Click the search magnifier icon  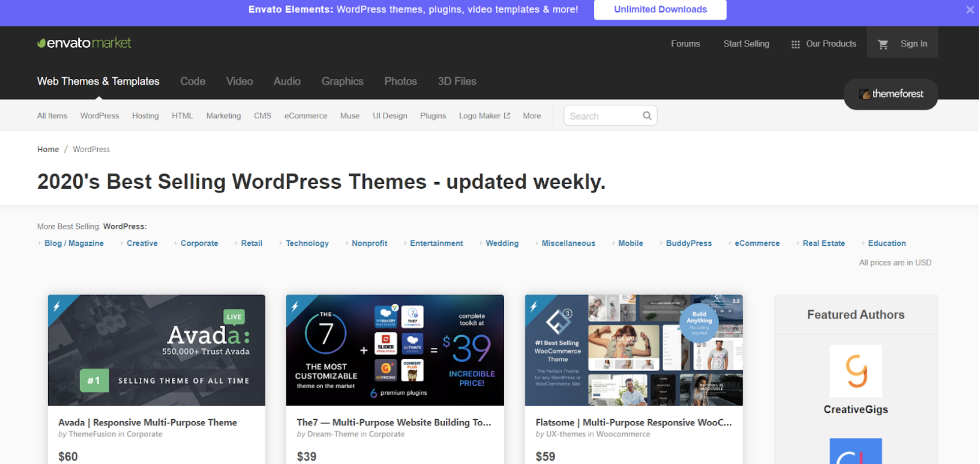pos(647,115)
